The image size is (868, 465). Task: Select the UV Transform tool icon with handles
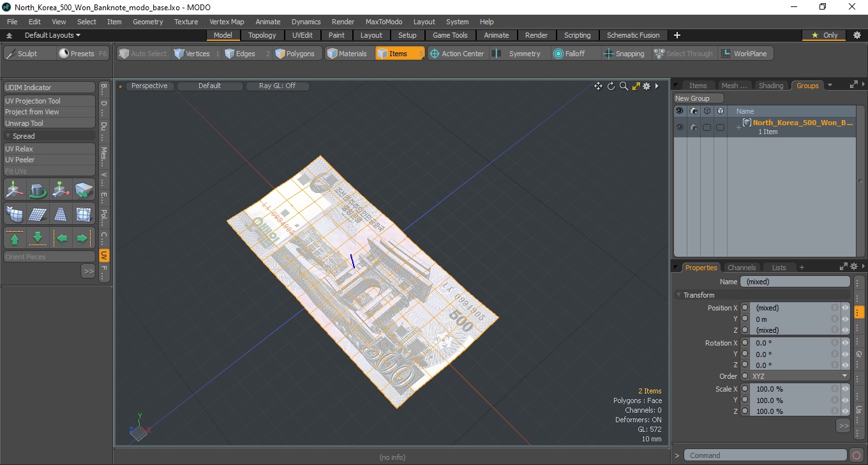(x=61, y=190)
